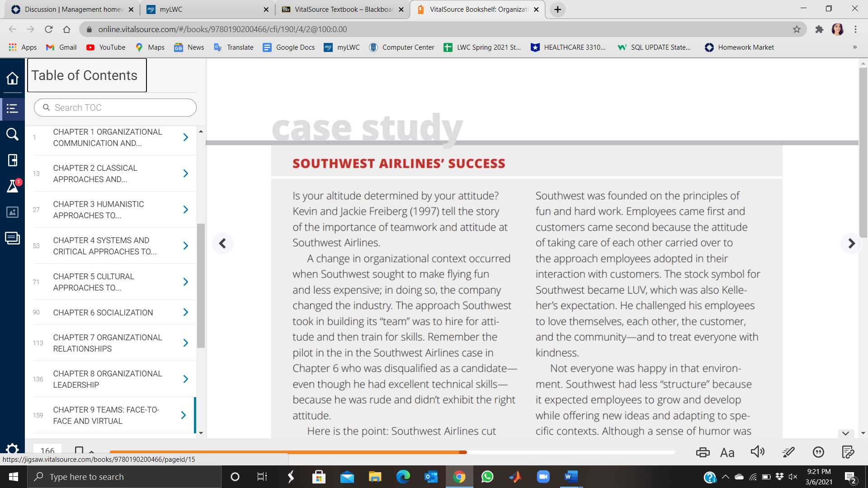Viewport: 868px width, 488px height.
Task: Switch to the myLWC browser tab
Action: click(x=207, y=9)
